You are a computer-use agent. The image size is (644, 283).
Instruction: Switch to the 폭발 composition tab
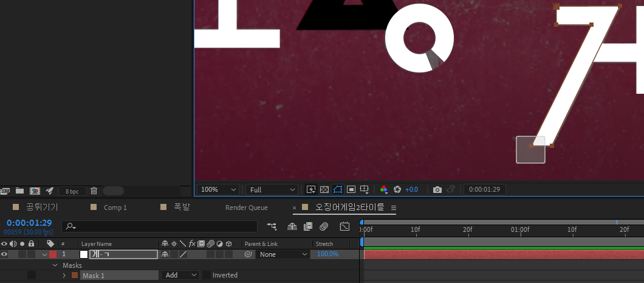(x=182, y=207)
